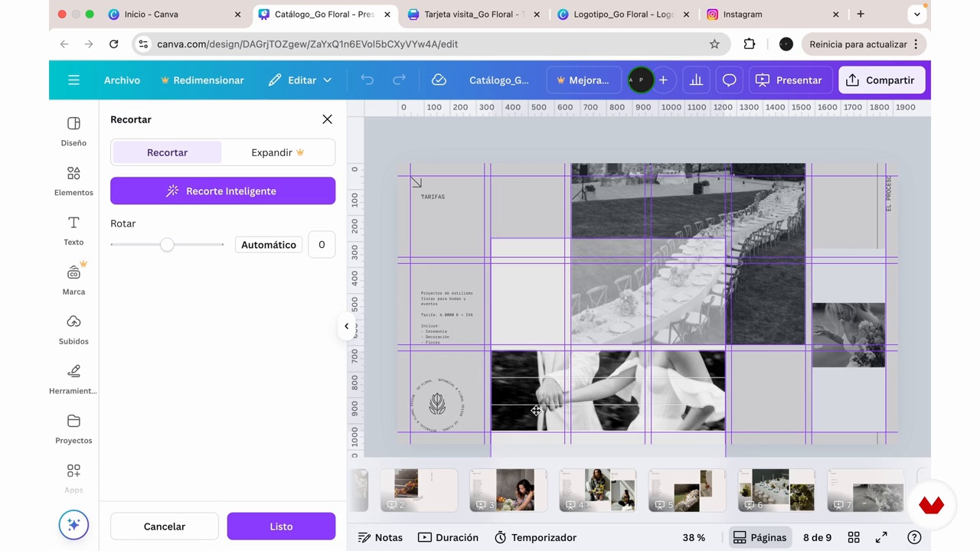The width and height of the screenshot is (980, 551).
Task: Open the Diseño sidebar panel
Action: coord(73,132)
